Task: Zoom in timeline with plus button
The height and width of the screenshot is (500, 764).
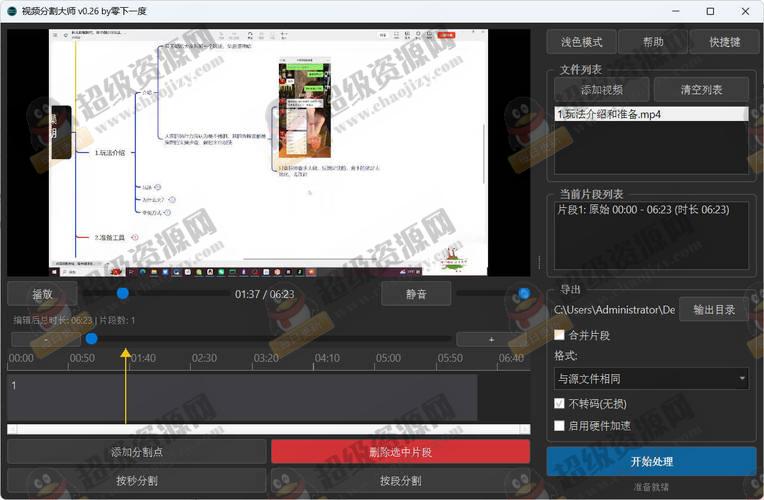Action: point(492,339)
